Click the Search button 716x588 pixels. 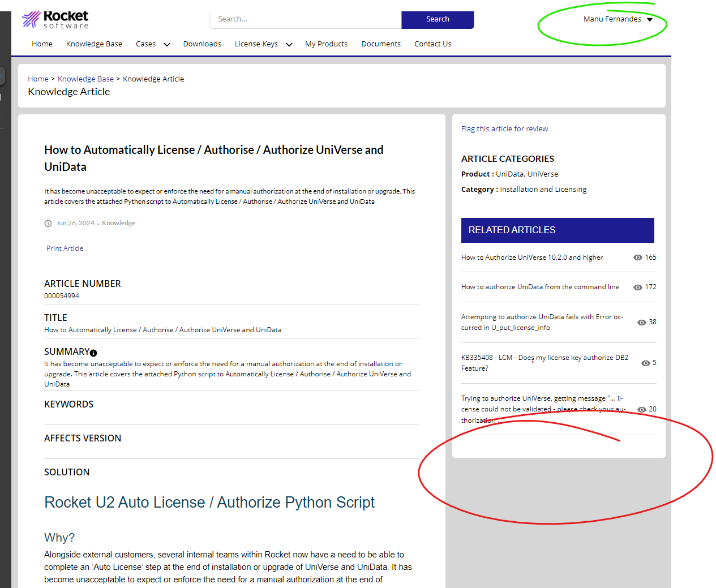pyautogui.click(x=438, y=19)
